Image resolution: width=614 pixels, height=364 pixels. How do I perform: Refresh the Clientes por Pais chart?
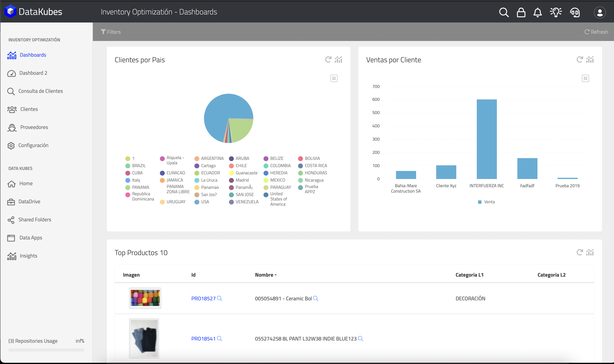click(x=328, y=60)
